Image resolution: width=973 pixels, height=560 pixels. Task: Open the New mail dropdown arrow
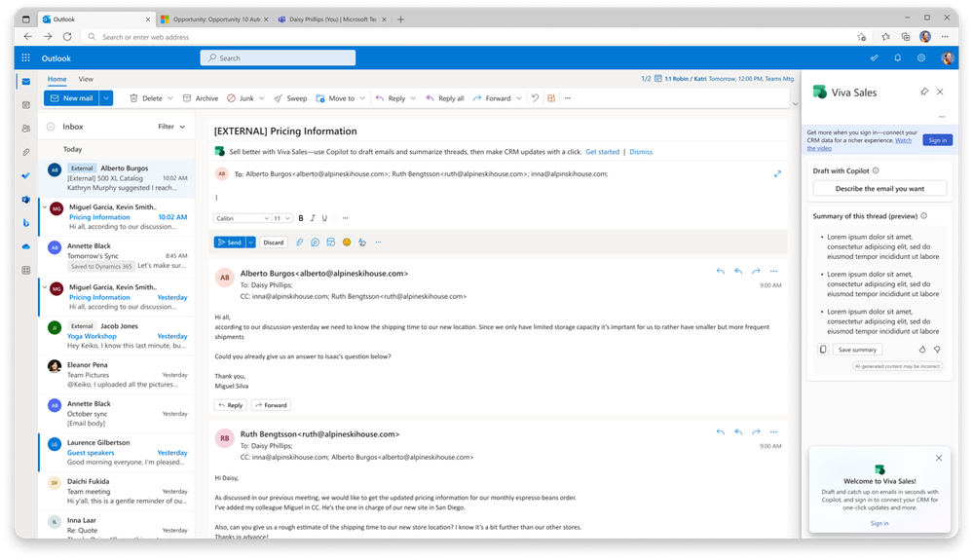click(106, 98)
